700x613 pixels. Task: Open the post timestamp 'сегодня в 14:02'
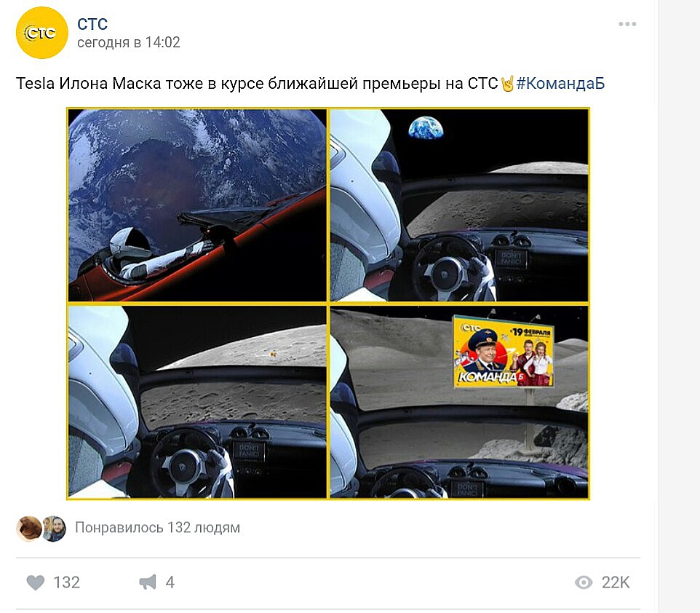click(129, 42)
